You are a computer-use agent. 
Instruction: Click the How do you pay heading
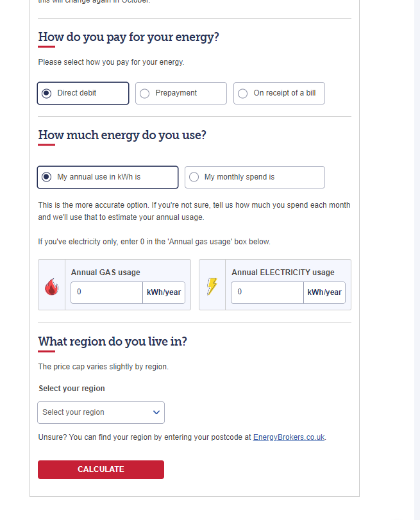click(128, 37)
